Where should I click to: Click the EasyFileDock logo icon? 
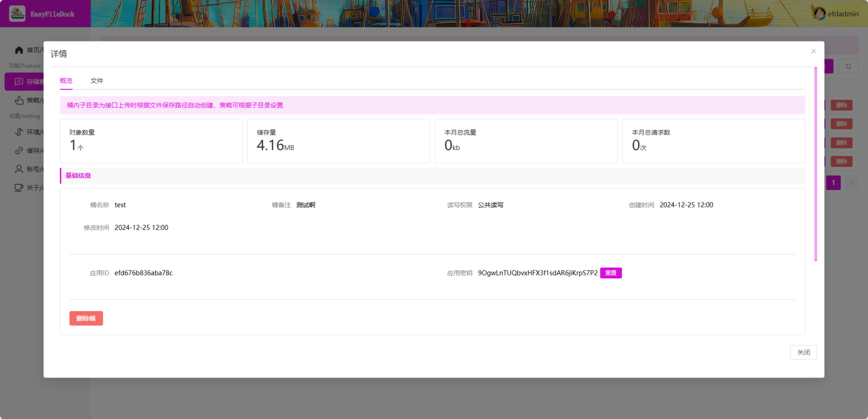(17, 14)
